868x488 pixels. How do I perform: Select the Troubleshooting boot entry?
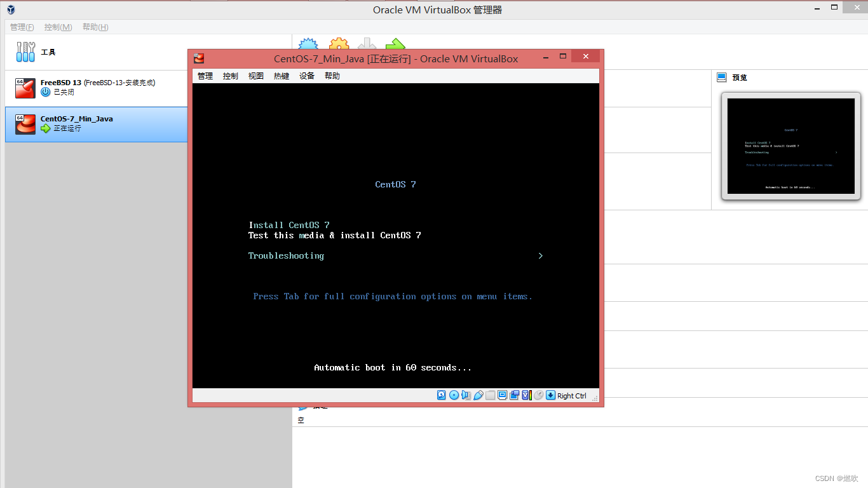click(287, 255)
